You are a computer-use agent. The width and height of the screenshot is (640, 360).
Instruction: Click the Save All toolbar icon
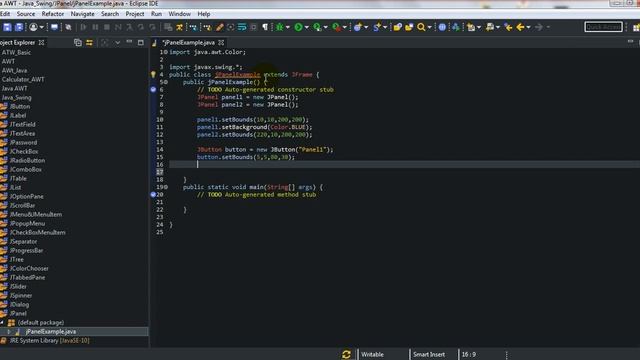pyautogui.click(x=19, y=27)
